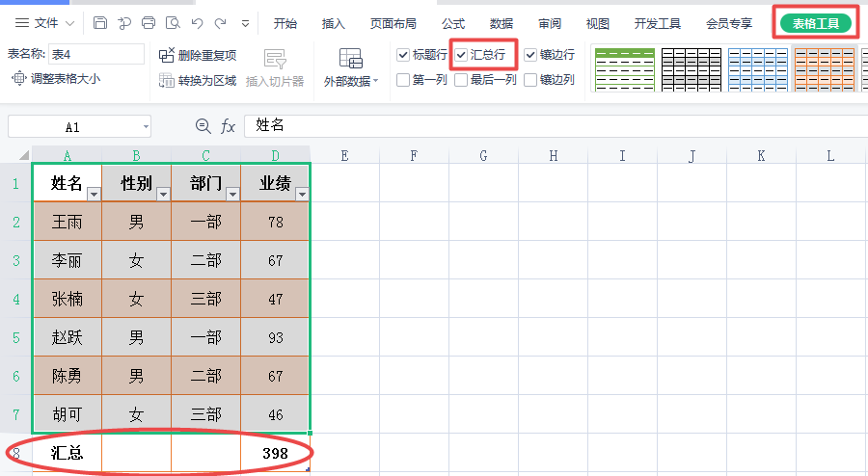Enable the 第一列 checkbox
This screenshot has width=868, height=476.
click(403, 80)
